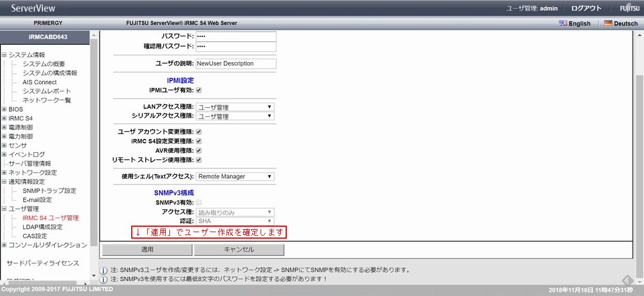
Task: Uncheck the AVR使用権限 checkbox
Action: pyautogui.click(x=199, y=150)
